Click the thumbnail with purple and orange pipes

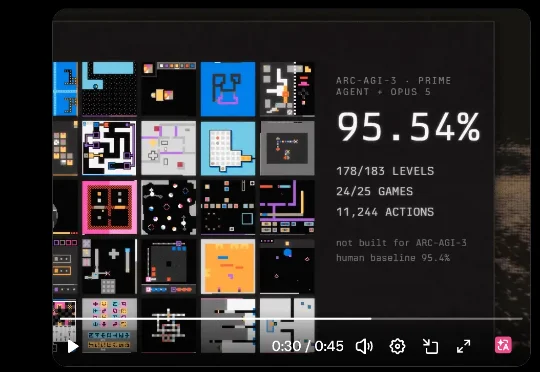(x=287, y=207)
